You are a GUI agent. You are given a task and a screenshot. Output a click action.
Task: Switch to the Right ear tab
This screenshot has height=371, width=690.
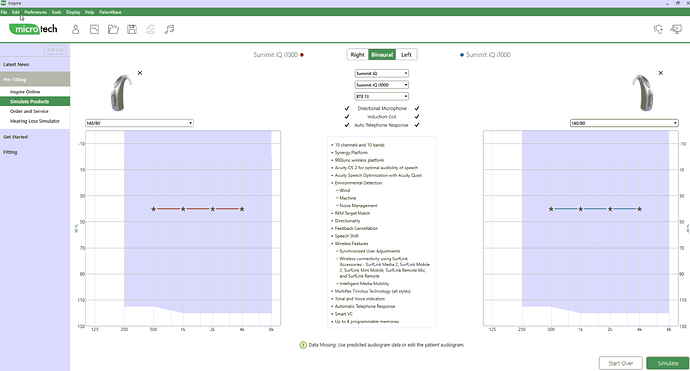(x=357, y=55)
